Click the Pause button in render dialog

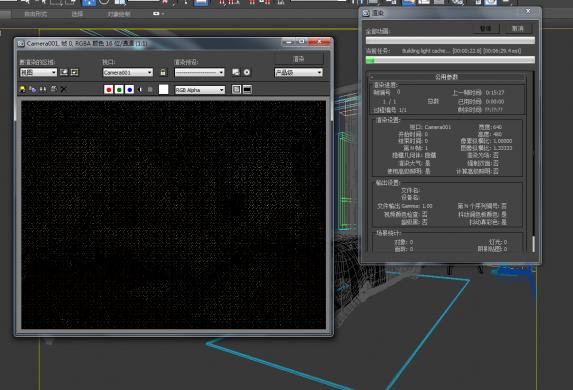(x=486, y=29)
